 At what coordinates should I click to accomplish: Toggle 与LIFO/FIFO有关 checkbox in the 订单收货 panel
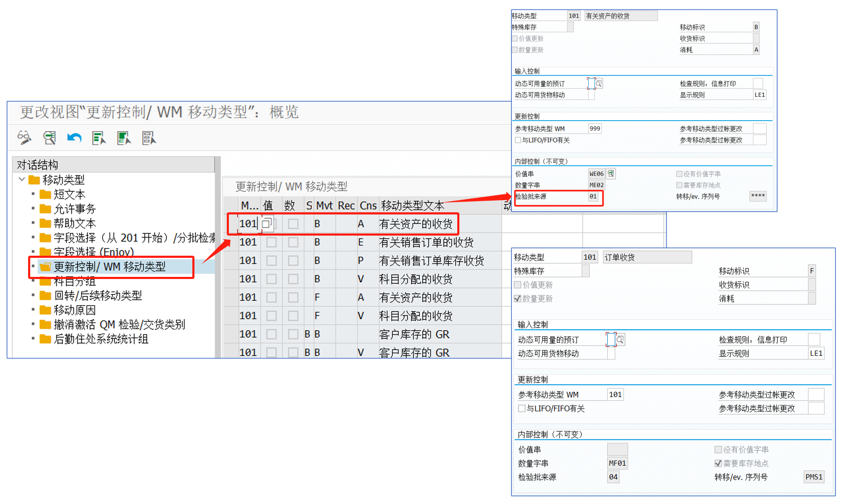(522, 409)
